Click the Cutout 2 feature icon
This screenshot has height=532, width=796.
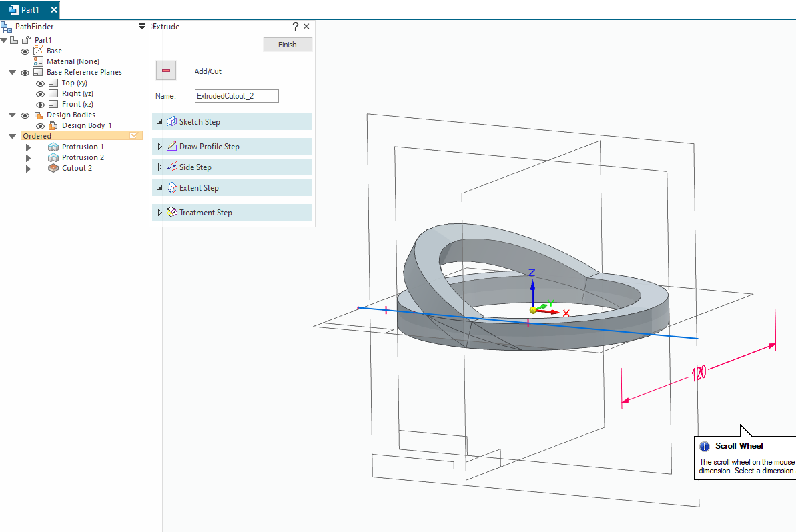53,168
